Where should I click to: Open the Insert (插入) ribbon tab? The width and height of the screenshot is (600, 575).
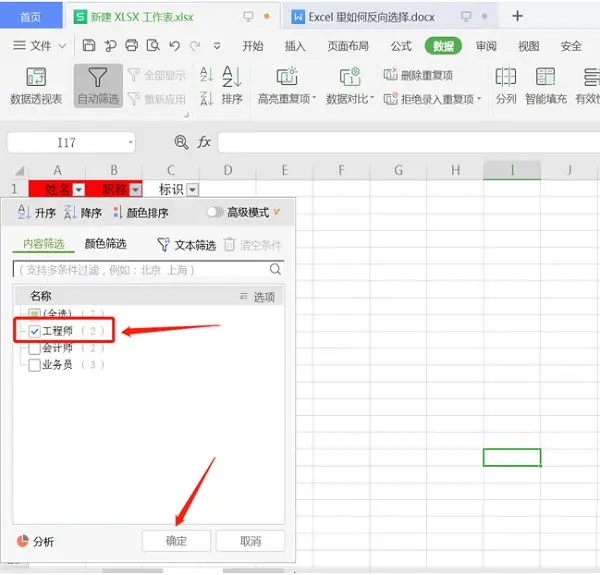pos(295,46)
